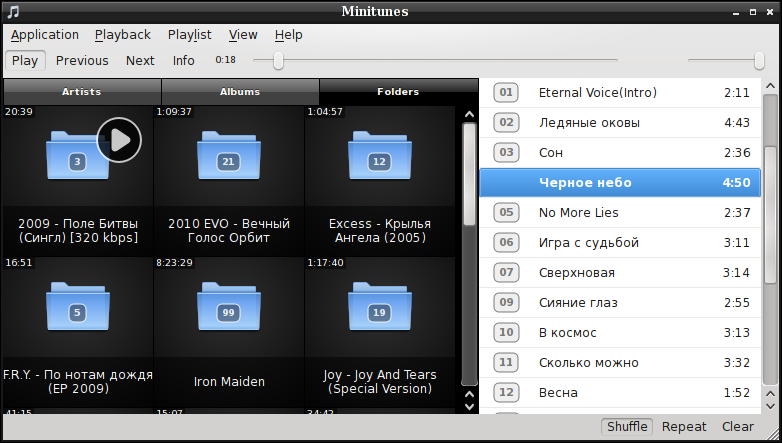Open the 2010 EVO folder with badge 21

tap(228, 155)
